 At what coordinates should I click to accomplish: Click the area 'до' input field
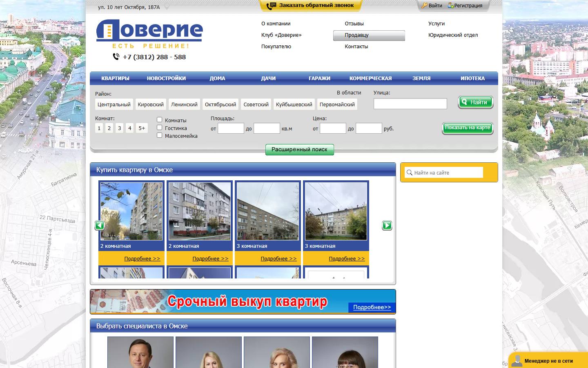(x=267, y=128)
